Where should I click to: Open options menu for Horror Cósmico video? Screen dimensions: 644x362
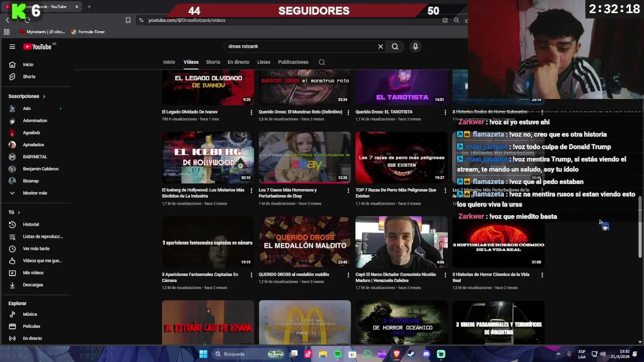(x=542, y=275)
